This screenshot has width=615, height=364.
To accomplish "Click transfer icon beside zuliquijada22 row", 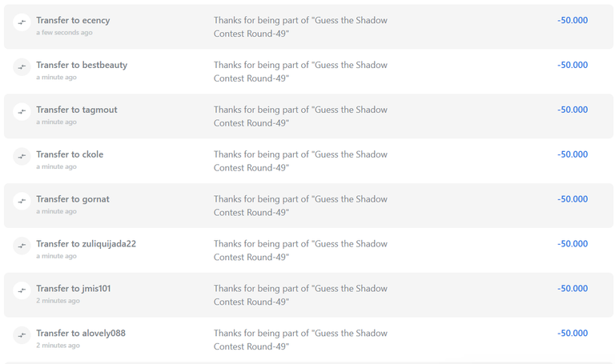I will click(22, 246).
